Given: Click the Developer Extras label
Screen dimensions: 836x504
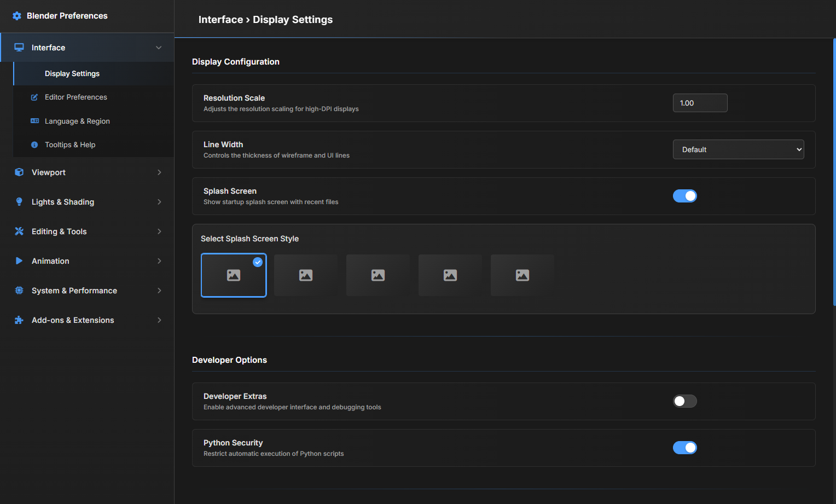Looking at the screenshot, I should (235, 396).
